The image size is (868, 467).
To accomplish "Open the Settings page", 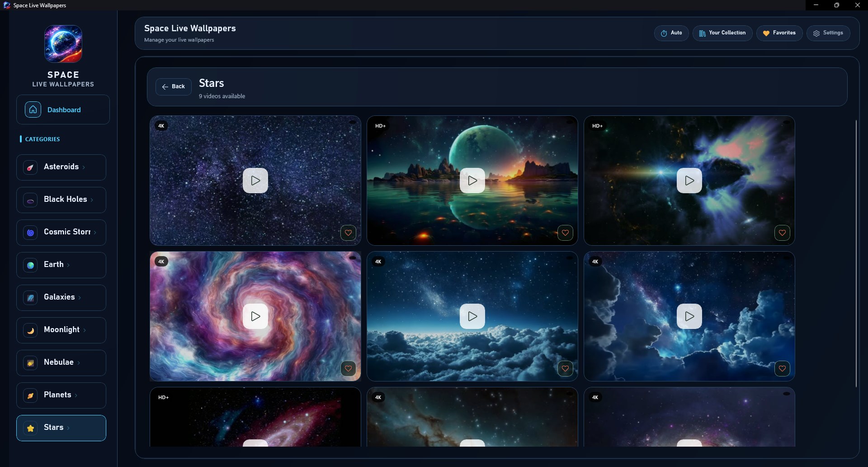I will (828, 33).
